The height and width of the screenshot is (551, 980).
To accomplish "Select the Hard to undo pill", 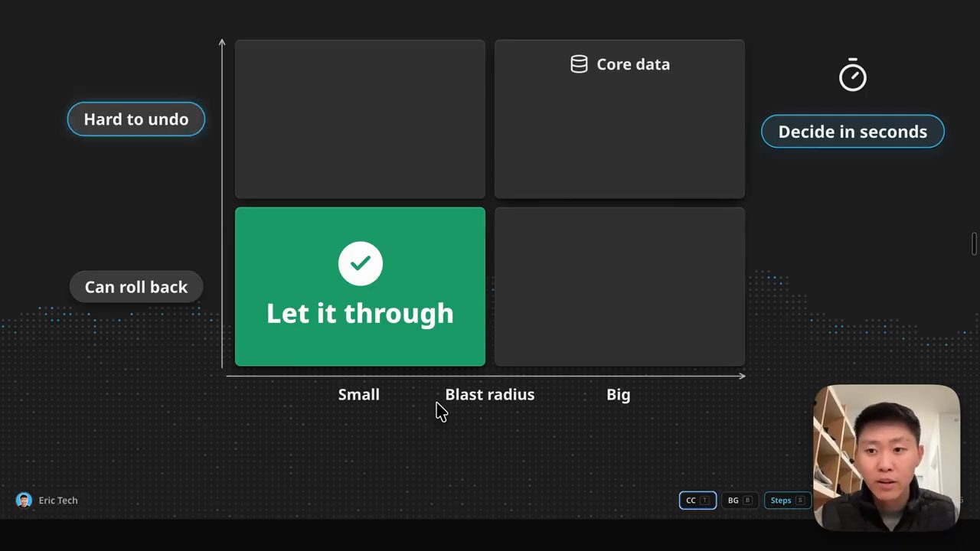I will tap(136, 119).
